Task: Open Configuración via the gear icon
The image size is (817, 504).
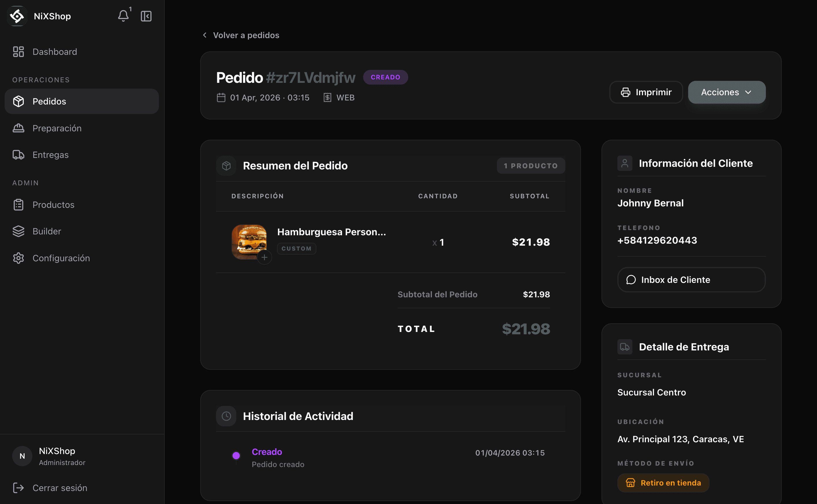Action: 18,258
